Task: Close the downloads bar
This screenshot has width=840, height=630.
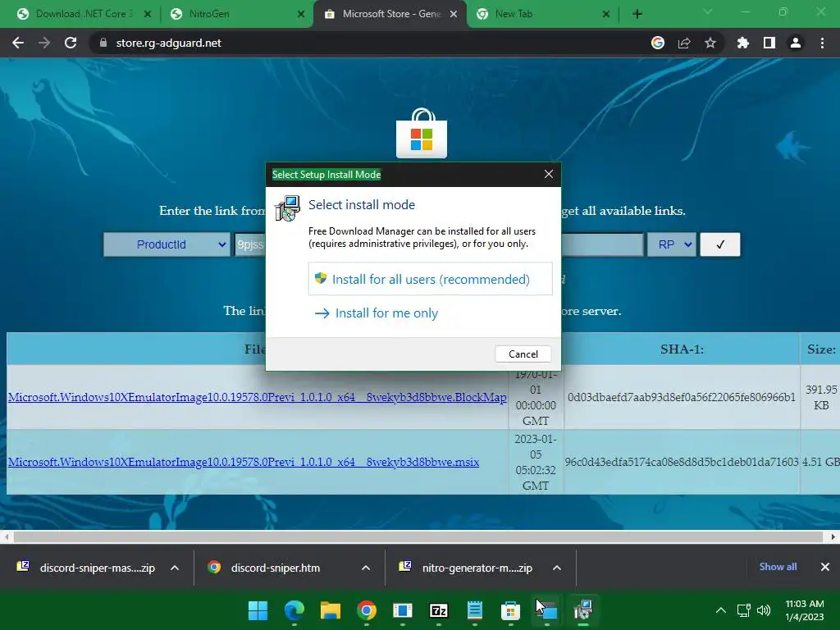Action: (x=825, y=567)
